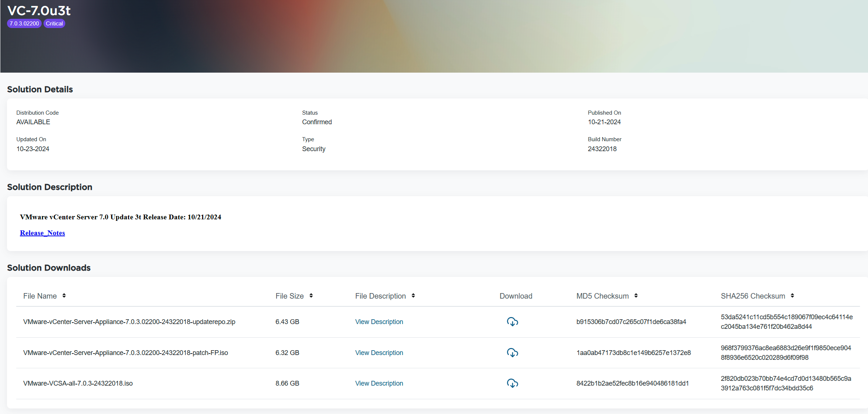Click the Distribution Code value AVAILABLE

click(33, 122)
